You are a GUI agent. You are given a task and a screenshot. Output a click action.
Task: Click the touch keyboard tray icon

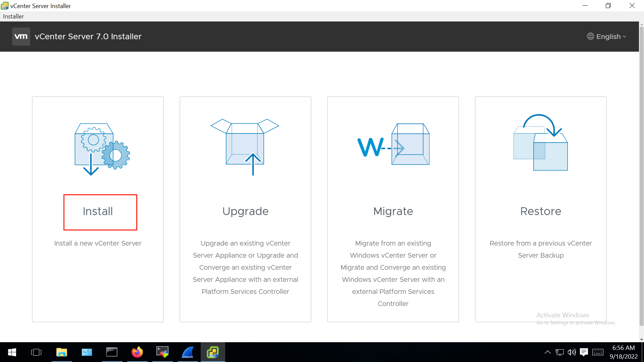click(598, 352)
